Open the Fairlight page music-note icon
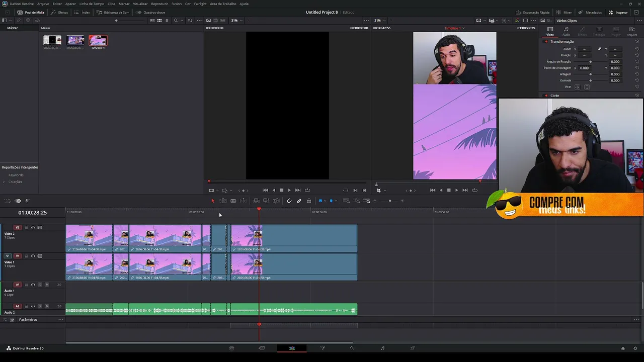 (x=382, y=348)
